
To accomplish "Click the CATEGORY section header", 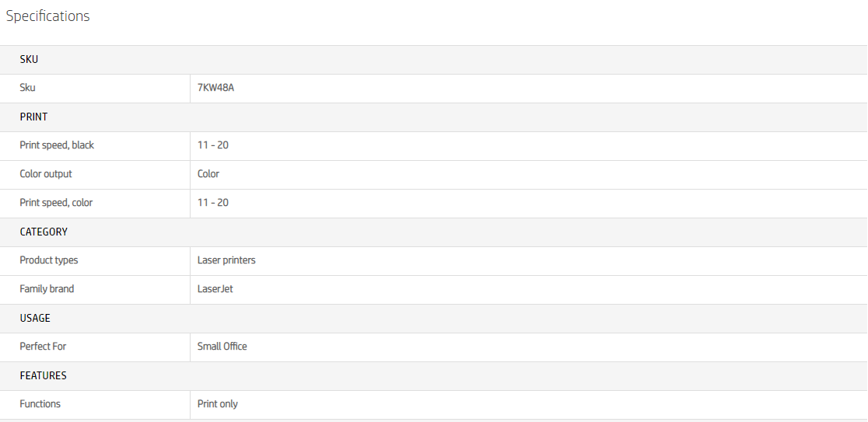I will click(44, 232).
